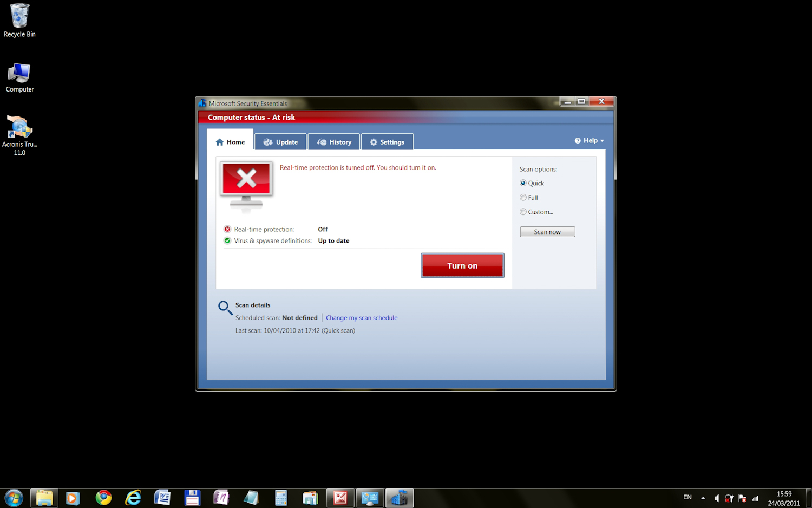Click the taskbar clock and date
The image size is (812, 508).
783,498
